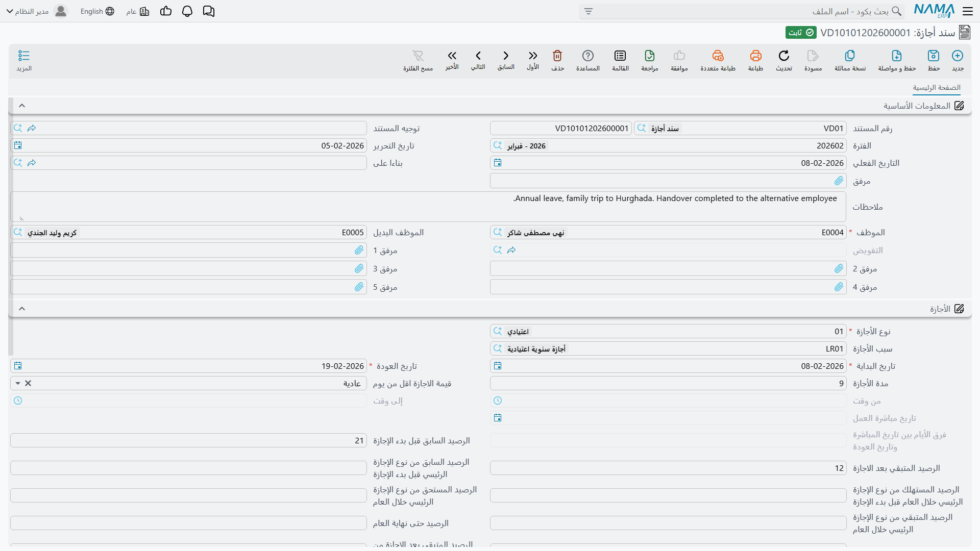This screenshot has width=980, height=551.
Task: Open calendar for تاريخ البداية
Action: (x=498, y=366)
